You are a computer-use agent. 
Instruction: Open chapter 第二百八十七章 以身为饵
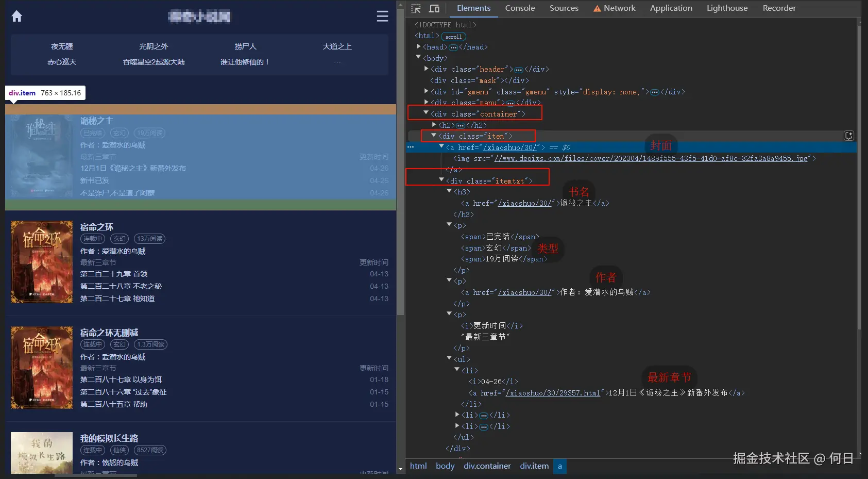(121, 379)
